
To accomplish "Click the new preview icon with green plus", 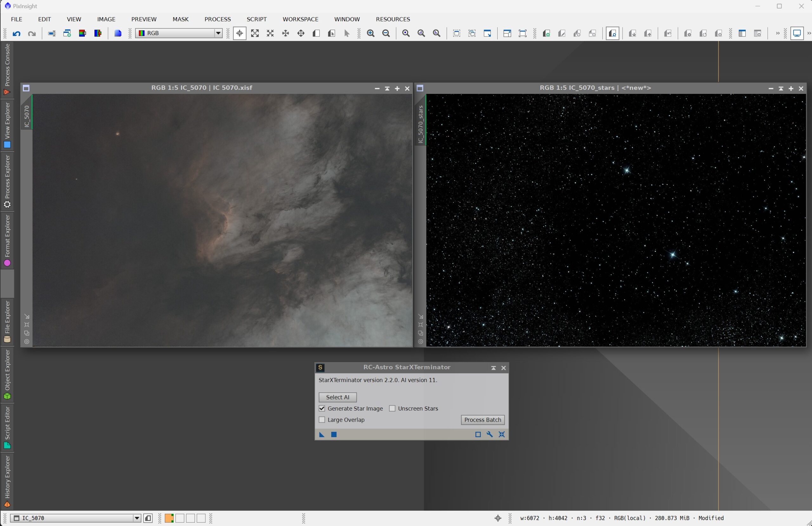I will (x=547, y=33).
